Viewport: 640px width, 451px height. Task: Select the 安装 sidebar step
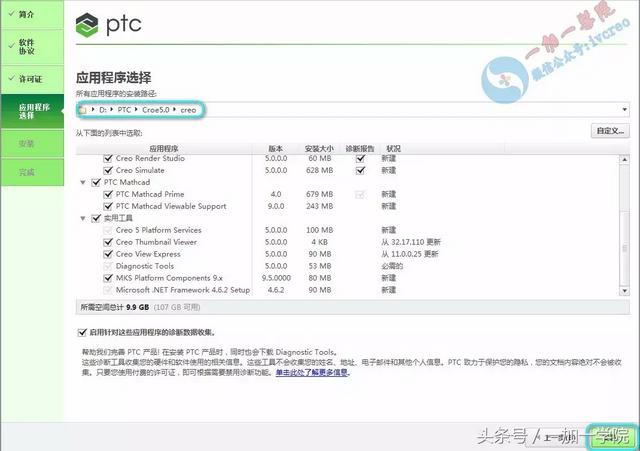click(32, 144)
